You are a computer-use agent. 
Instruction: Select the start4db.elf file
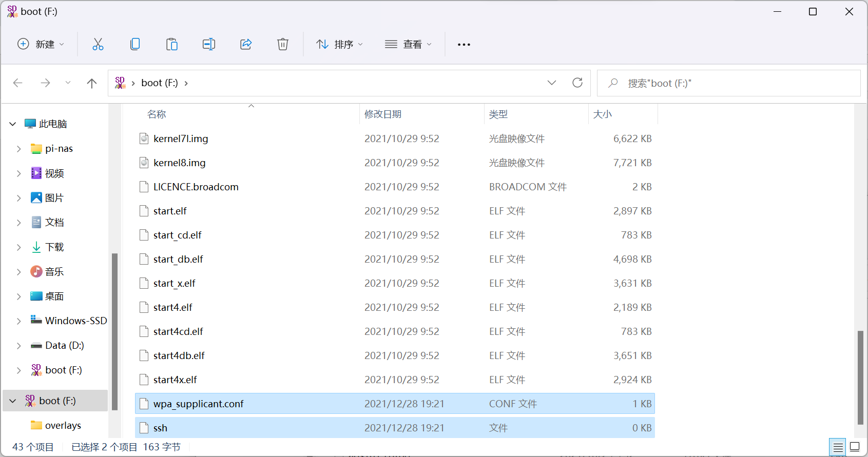pyautogui.click(x=395, y=355)
